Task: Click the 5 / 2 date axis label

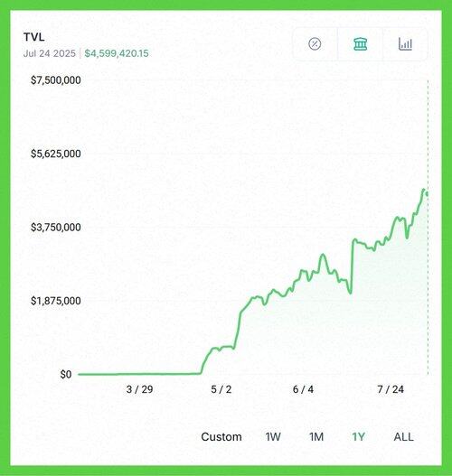Action: [221, 389]
